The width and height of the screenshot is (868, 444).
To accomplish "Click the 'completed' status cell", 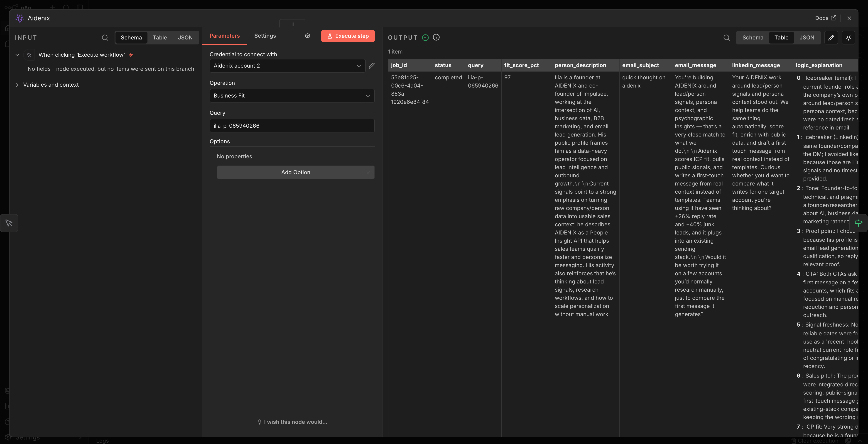I will click(x=448, y=78).
